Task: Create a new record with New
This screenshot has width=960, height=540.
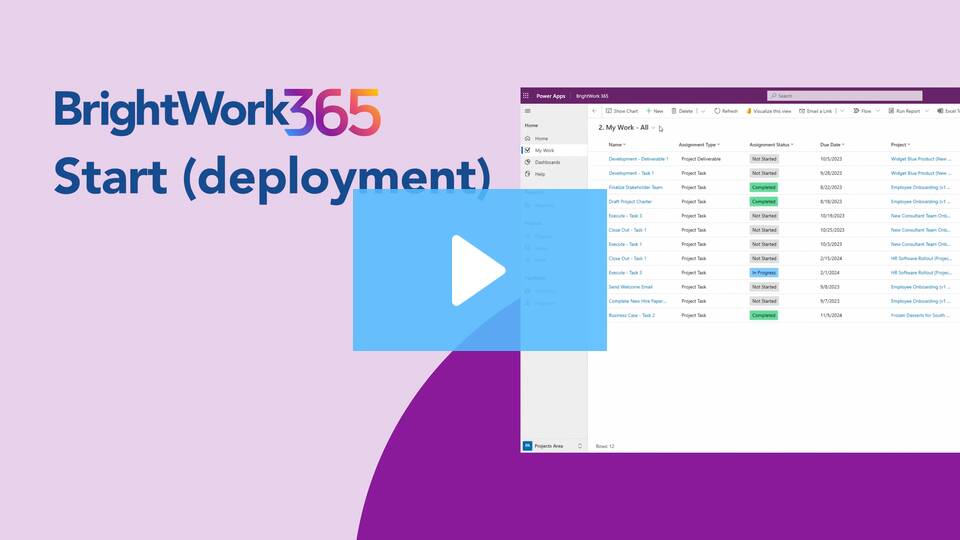Action: 655,111
